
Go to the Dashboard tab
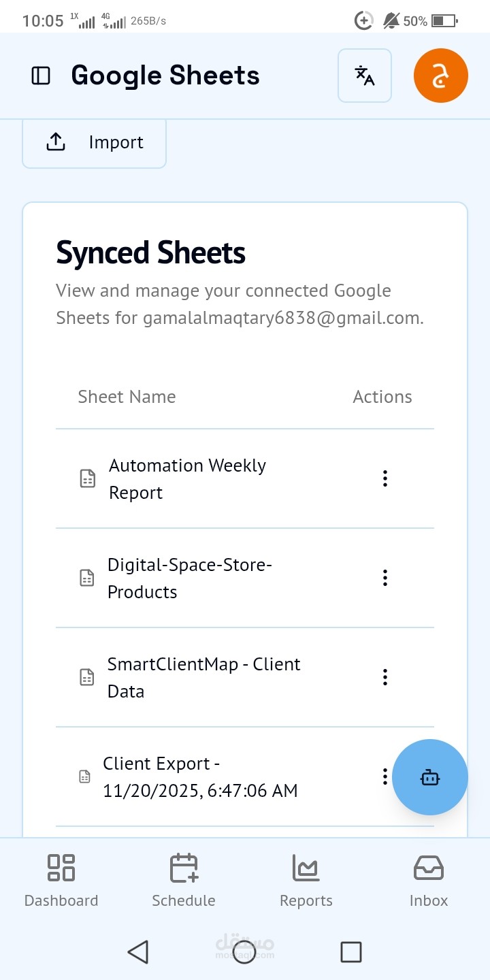coord(61,881)
